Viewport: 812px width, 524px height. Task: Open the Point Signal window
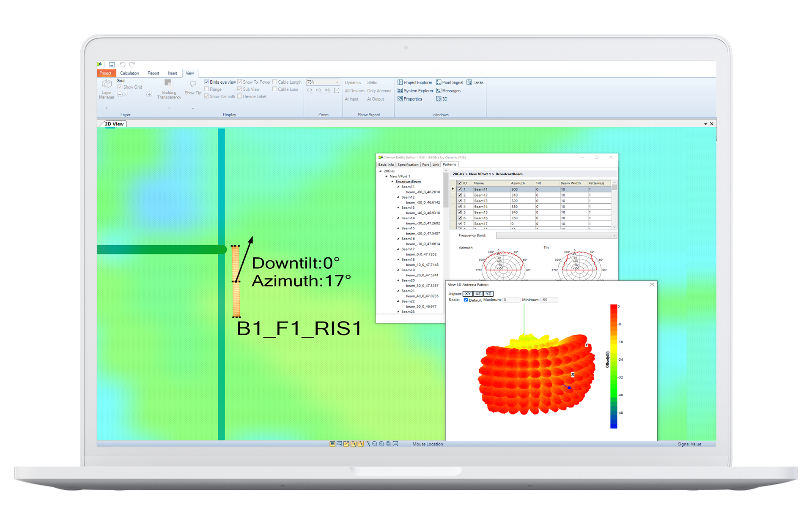pyautogui.click(x=450, y=82)
